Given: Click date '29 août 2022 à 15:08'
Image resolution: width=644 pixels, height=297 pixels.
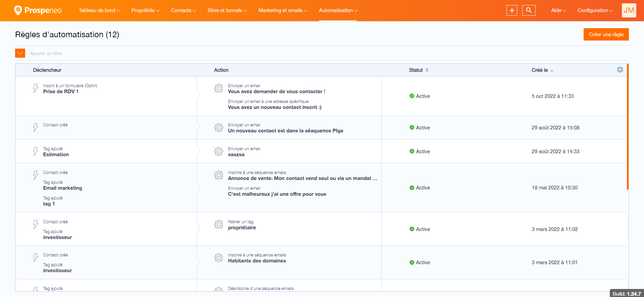Looking at the screenshot, I should (555, 128).
